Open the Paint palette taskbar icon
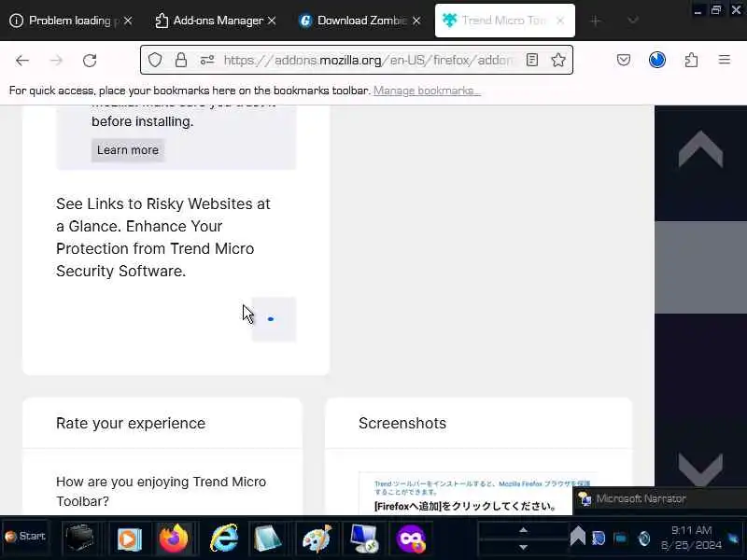Image resolution: width=747 pixels, height=560 pixels. pos(317,539)
